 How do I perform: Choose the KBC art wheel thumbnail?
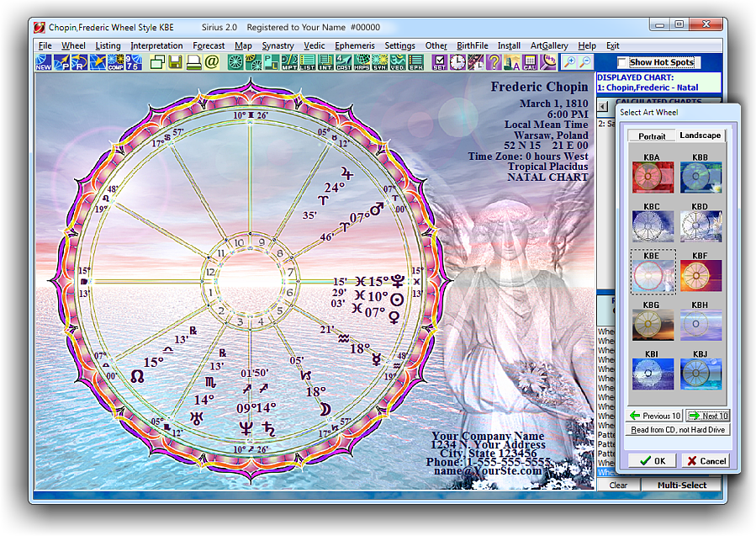653,226
